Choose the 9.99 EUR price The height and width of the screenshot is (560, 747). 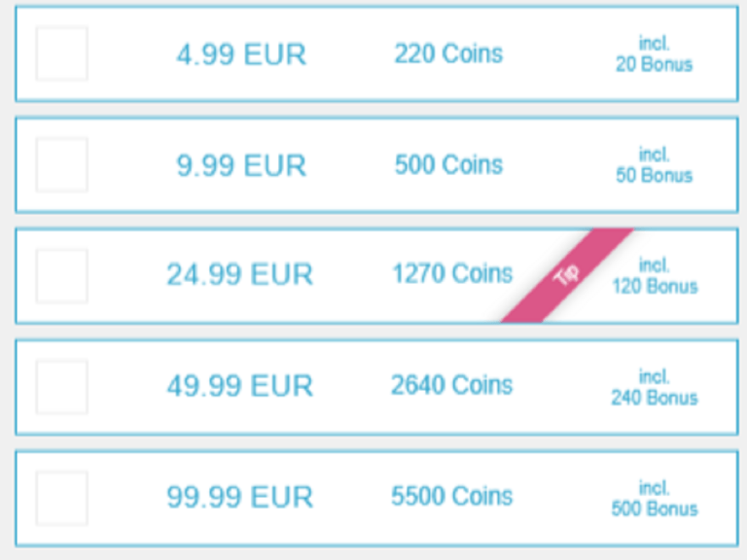(x=241, y=165)
